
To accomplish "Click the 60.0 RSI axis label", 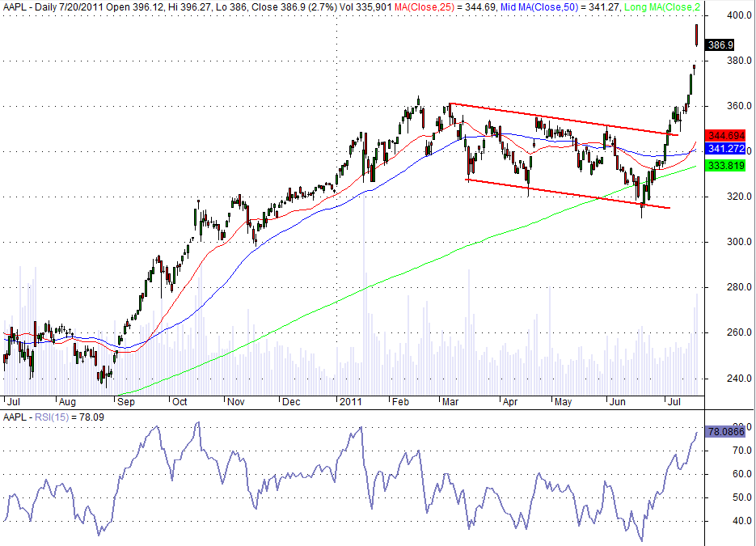I will 742,474.
